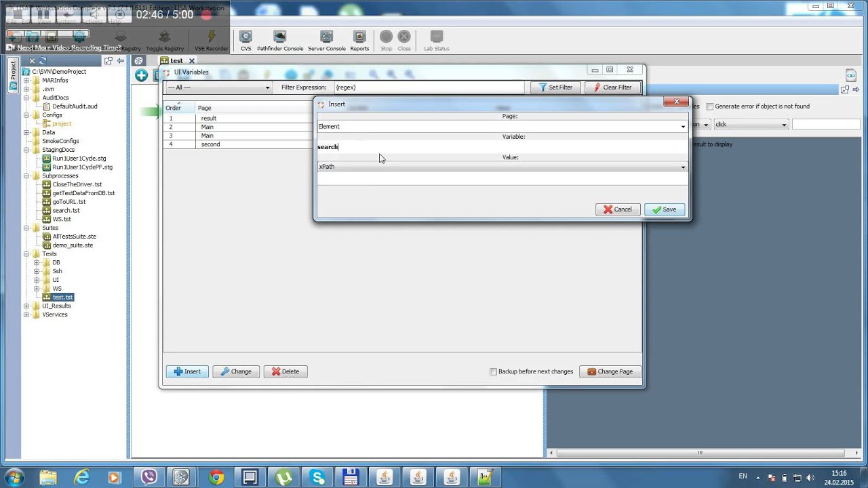Collapse the Suites folder

(x=27, y=228)
